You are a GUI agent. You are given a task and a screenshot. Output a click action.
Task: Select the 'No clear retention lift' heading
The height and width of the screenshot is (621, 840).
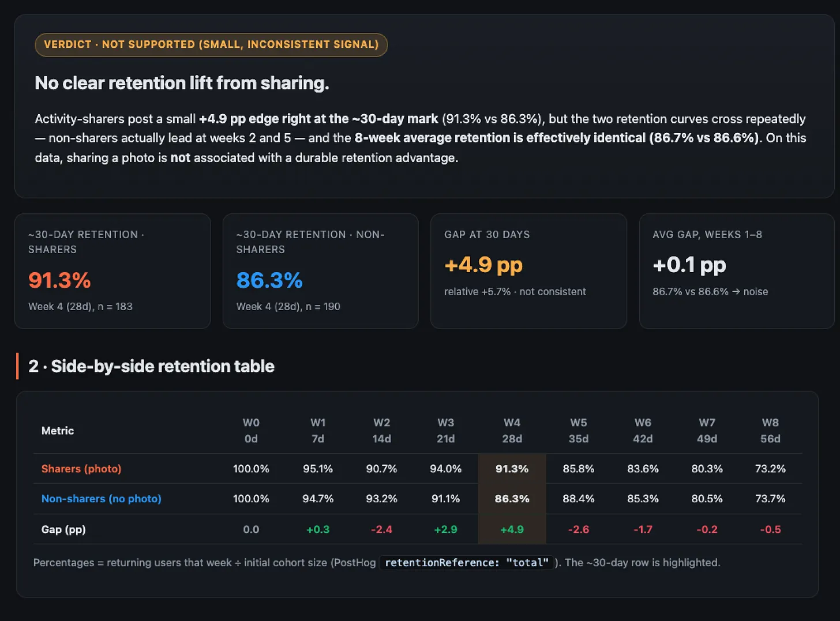[182, 83]
